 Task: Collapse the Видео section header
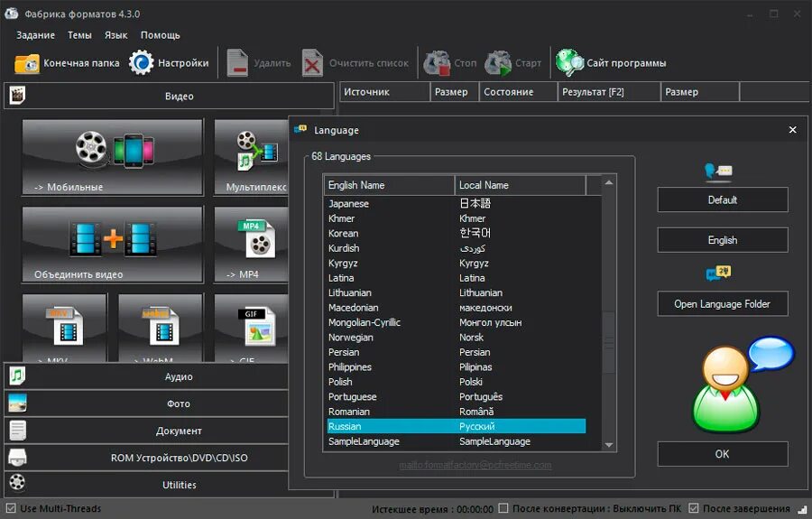point(169,96)
